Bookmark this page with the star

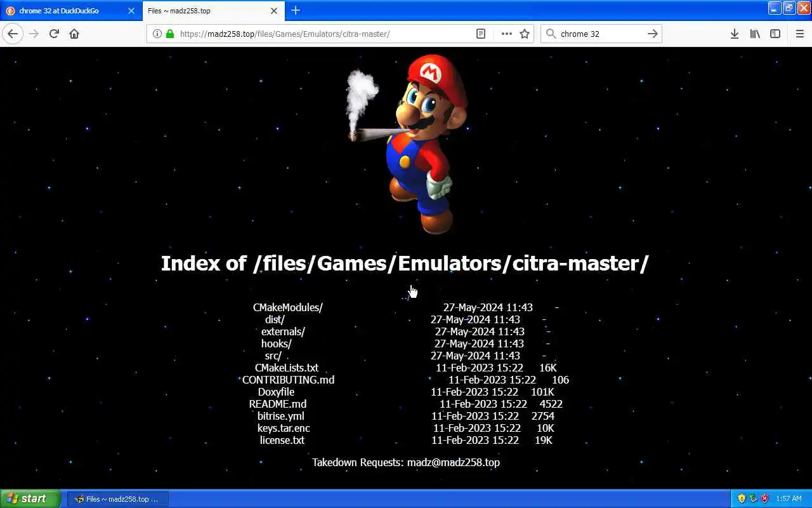click(x=525, y=34)
